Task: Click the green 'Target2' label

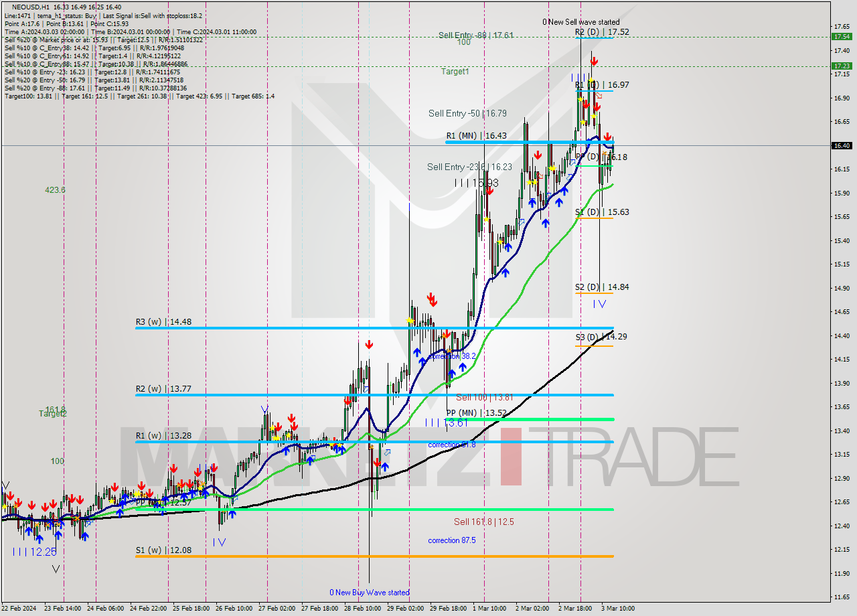Action: (x=53, y=414)
